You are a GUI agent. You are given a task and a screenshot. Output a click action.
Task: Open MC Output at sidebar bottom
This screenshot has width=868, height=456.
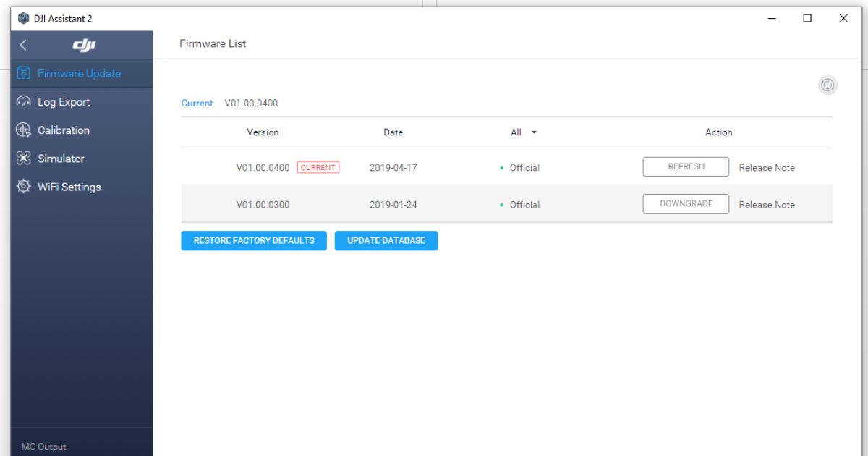43,447
